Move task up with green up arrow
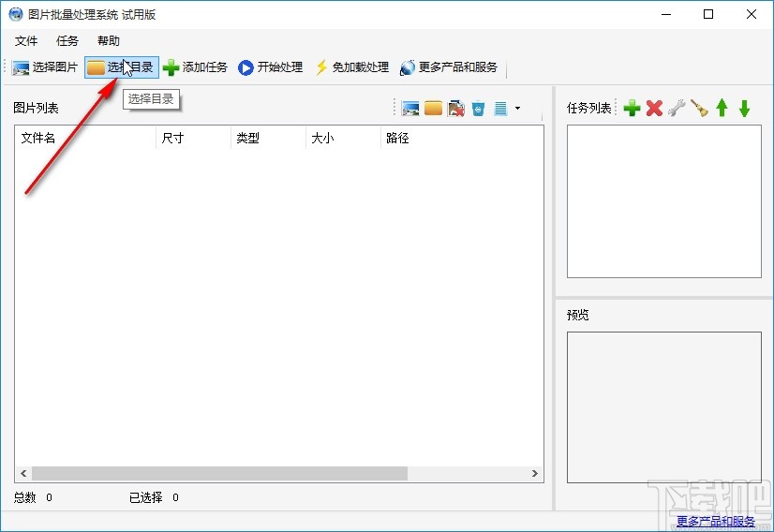This screenshot has height=532, width=774. tap(722, 108)
